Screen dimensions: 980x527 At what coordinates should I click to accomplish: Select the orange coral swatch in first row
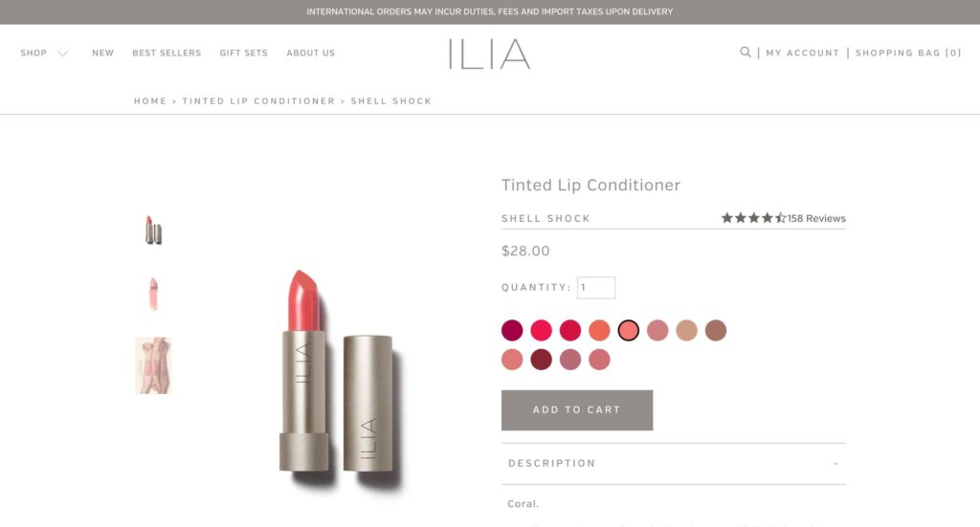pos(599,331)
